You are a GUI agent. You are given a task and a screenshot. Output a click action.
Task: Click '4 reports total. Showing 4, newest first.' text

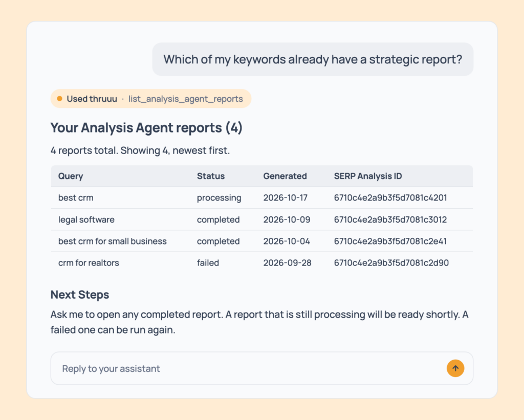140,150
